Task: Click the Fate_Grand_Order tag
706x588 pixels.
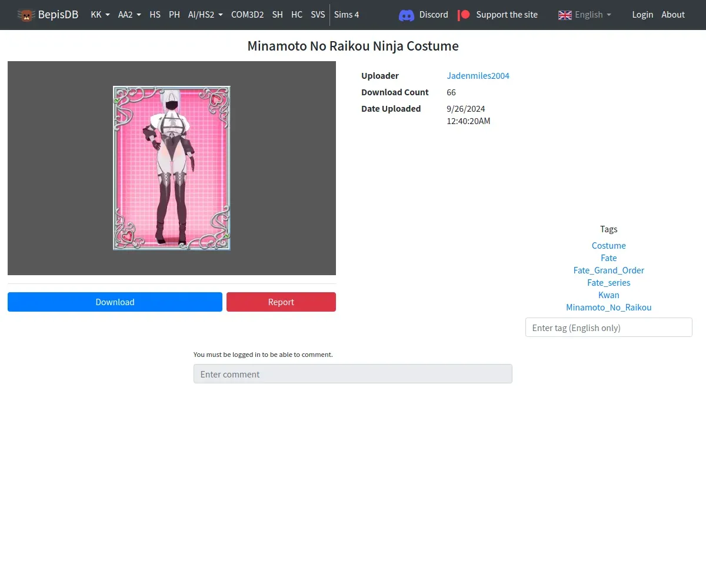Action: point(609,270)
